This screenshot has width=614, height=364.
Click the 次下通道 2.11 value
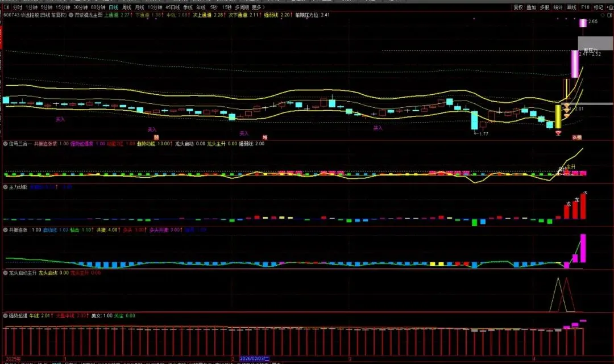pos(244,15)
